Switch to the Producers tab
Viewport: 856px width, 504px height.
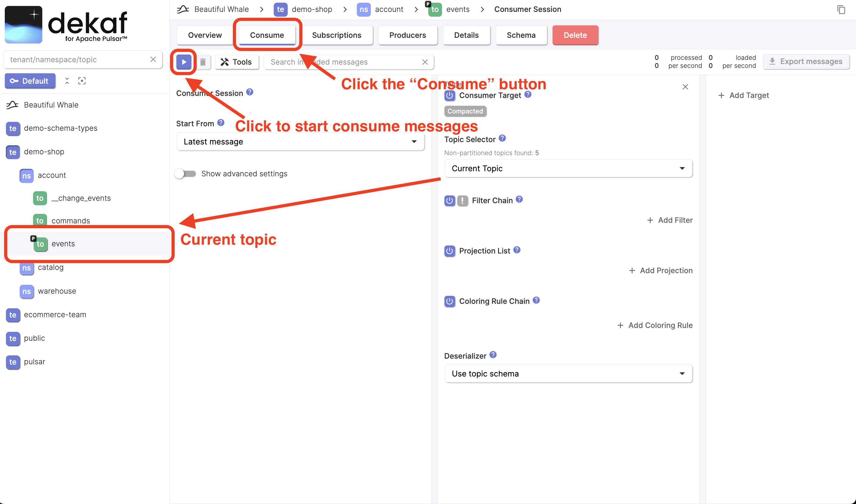click(x=408, y=35)
